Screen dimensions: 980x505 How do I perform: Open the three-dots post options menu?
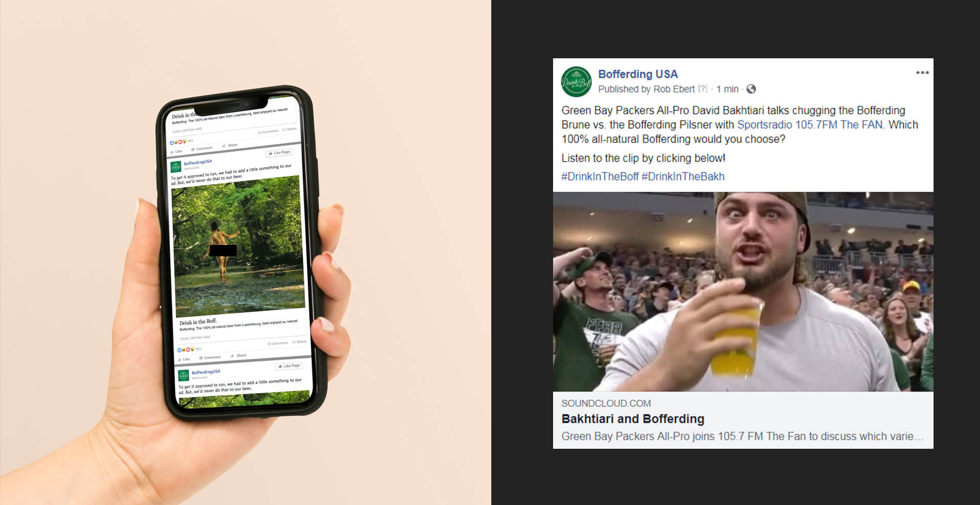point(922,73)
